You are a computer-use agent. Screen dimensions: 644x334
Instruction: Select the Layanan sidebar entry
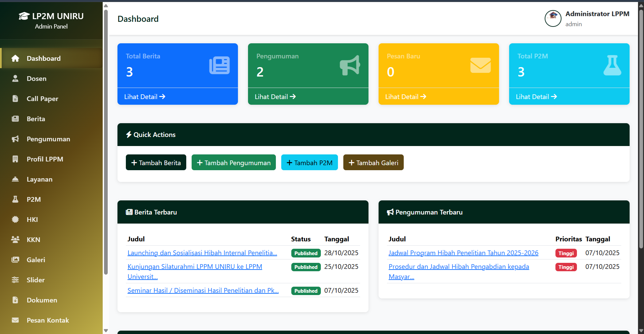pyautogui.click(x=39, y=179)
